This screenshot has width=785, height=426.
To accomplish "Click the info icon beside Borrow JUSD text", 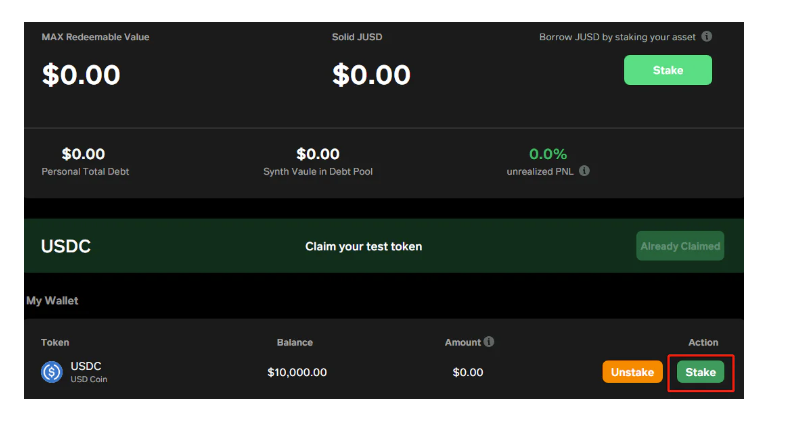I will 706,37.
